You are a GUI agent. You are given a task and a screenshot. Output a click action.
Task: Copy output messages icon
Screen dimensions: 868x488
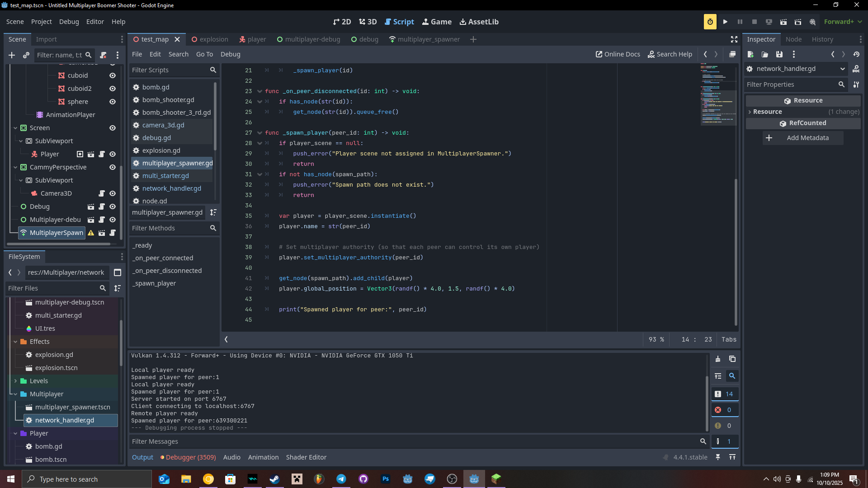(732, 359)
